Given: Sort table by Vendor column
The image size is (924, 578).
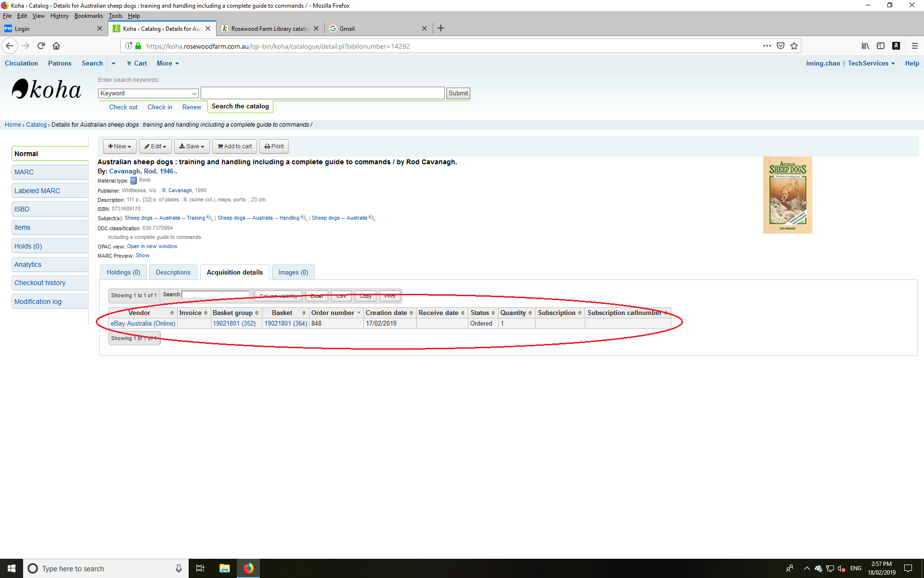Looking at the screenshot, I should tap(140, 313).
